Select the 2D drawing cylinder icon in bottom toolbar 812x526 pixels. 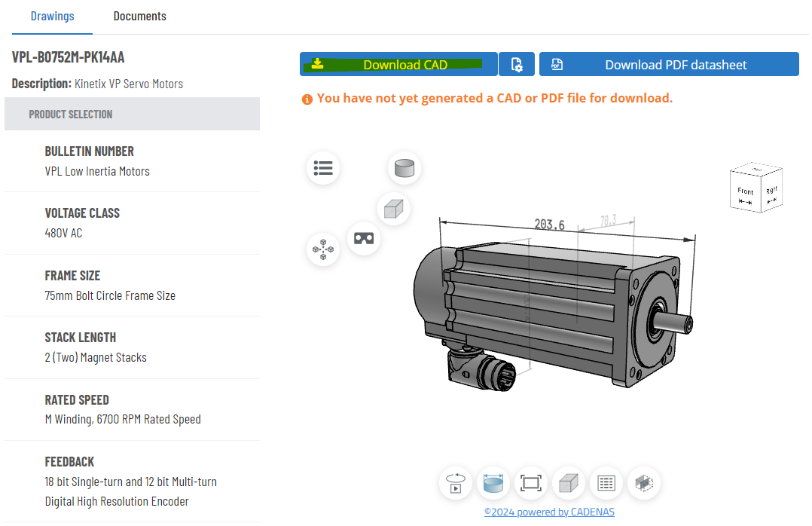click(x=493, y=483)
